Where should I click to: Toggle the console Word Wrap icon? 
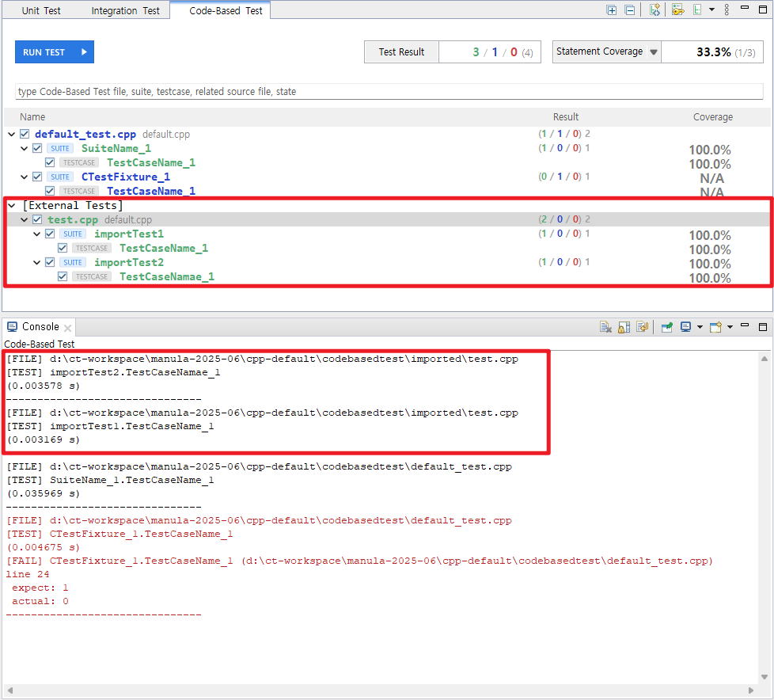[642, 327]
